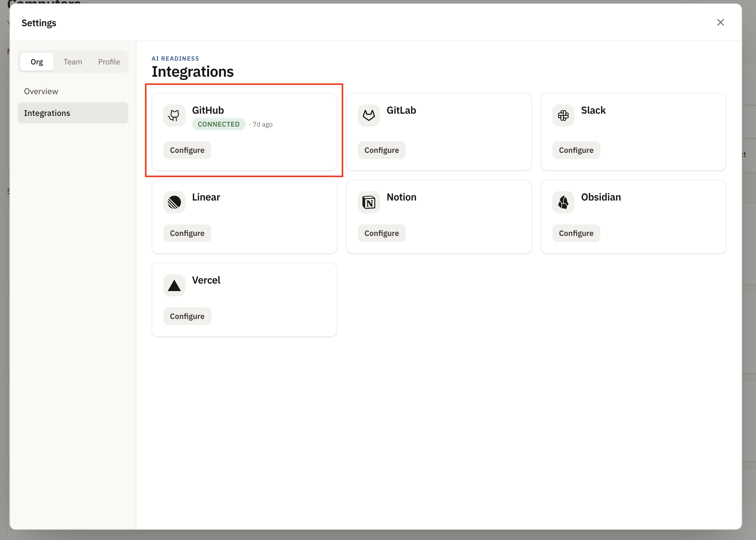Image resolution: width=756 pixels, height=540 pixels.
Task: Click the GitLab fox logo icon
Action: [x=369, y=115]
